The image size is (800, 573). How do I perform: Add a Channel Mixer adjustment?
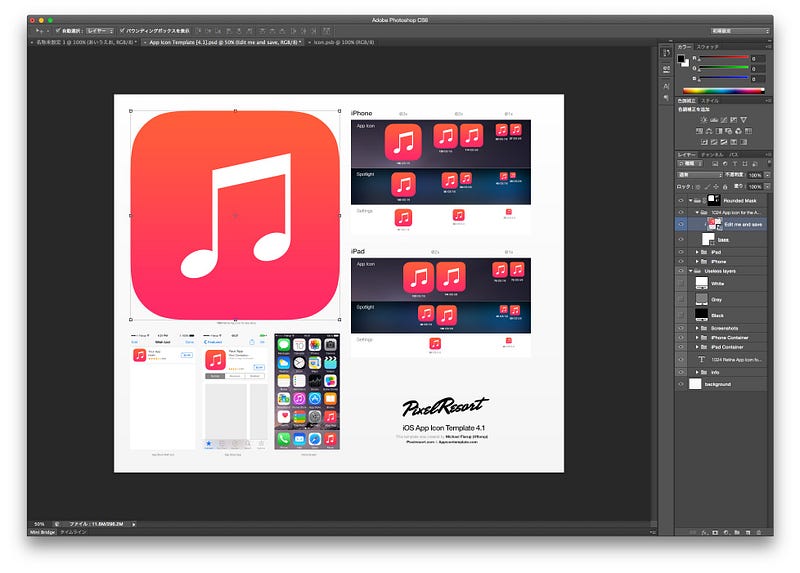pyautogui.click(x=738, y=131)
